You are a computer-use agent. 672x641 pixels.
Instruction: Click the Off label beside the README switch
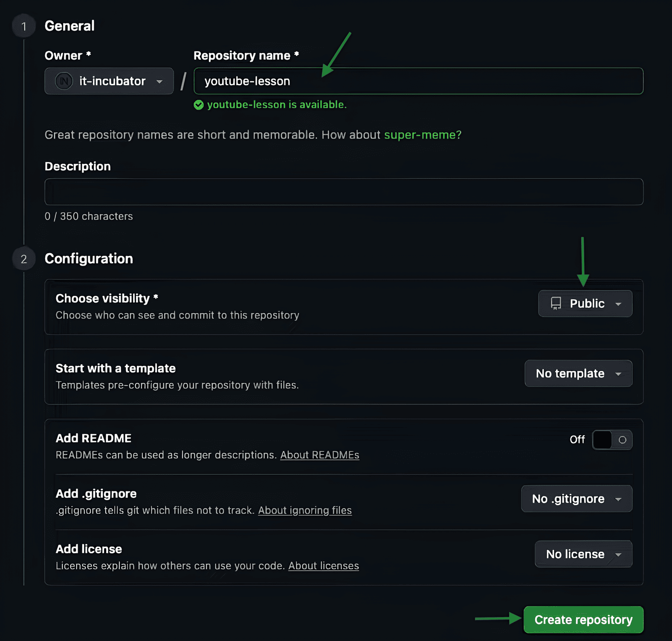tap(577, 440)
